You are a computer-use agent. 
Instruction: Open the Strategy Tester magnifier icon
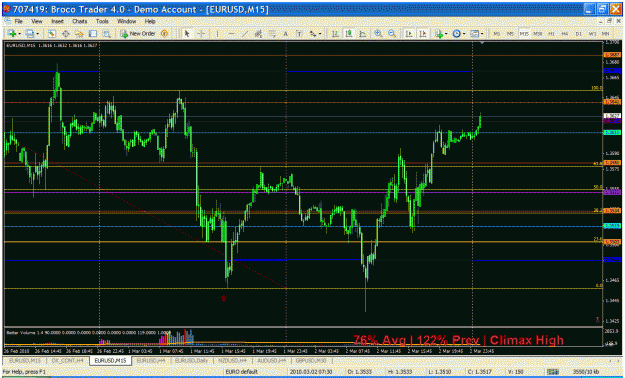coord(106,34)
